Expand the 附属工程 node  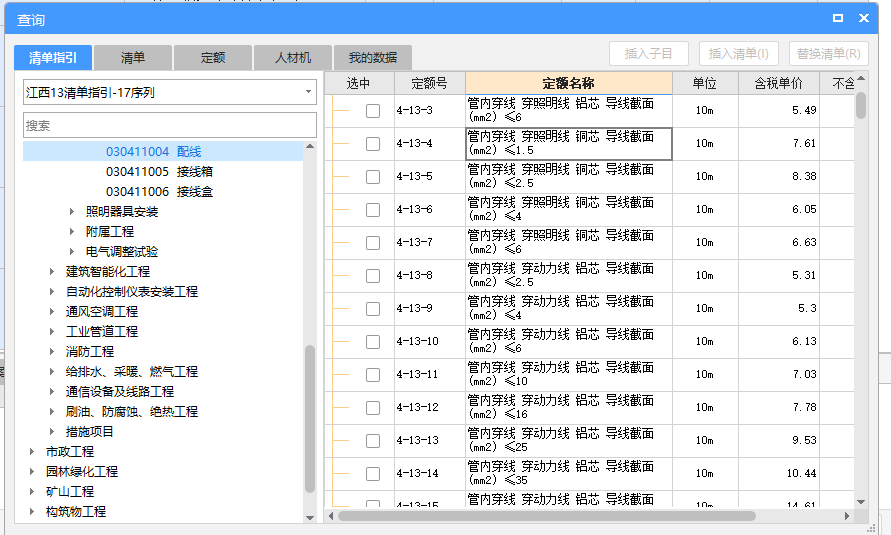(72, 232)
